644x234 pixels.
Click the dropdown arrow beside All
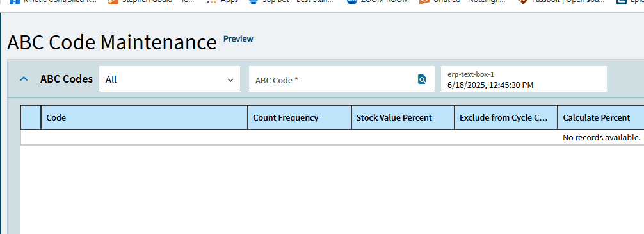[x=230, y=80]
